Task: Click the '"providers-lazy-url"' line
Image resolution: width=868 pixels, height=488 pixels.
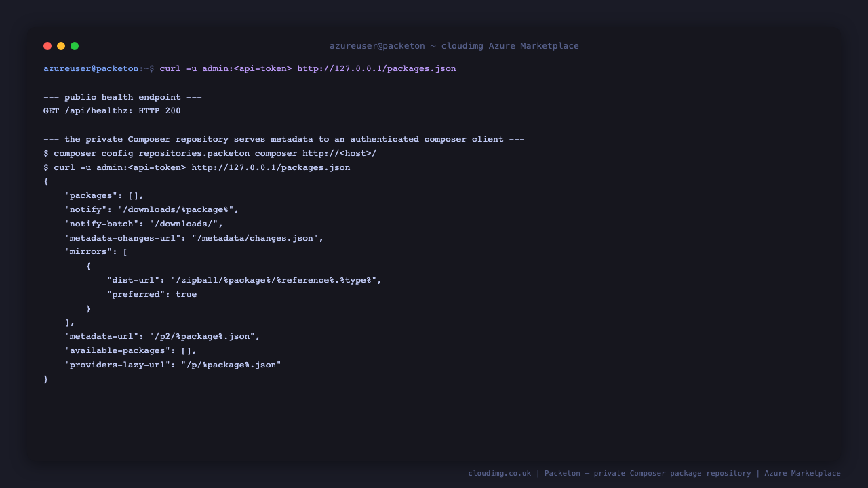Action: (x=173, y=365)
